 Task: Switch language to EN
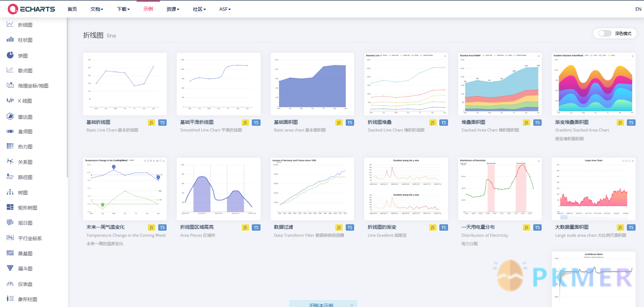point(638,9)
